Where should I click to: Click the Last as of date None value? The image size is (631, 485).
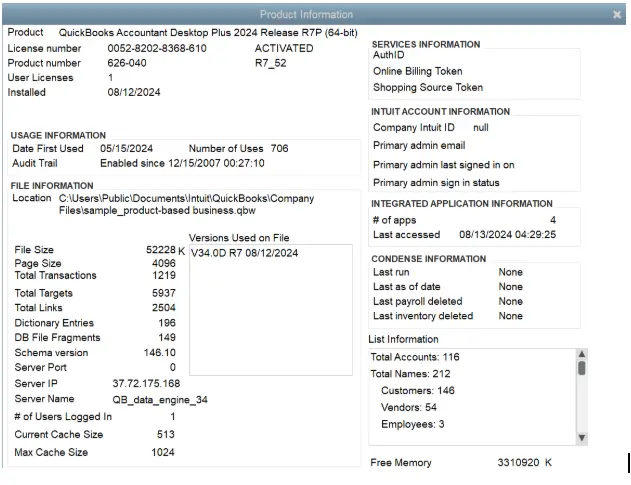510,287
